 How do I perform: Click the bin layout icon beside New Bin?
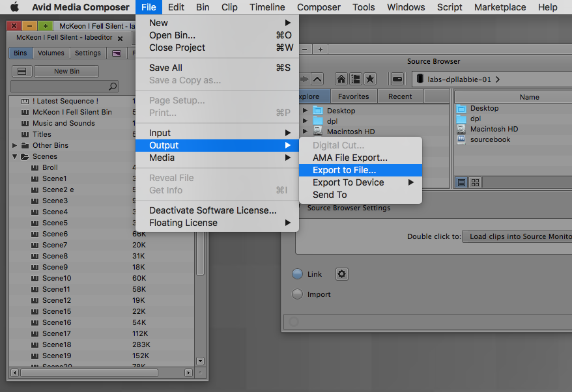tap(21, 72)
